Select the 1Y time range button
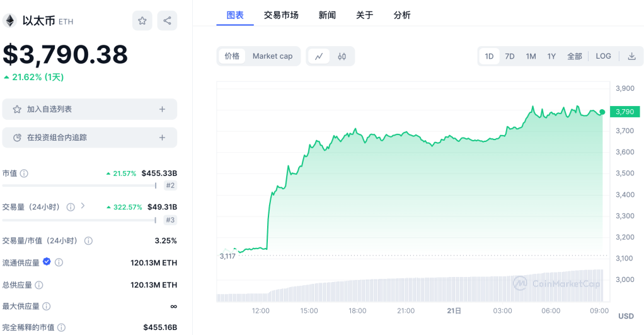The width and height of the screenshot is (644, 335). pyautogui.click(x=551, y=56)
